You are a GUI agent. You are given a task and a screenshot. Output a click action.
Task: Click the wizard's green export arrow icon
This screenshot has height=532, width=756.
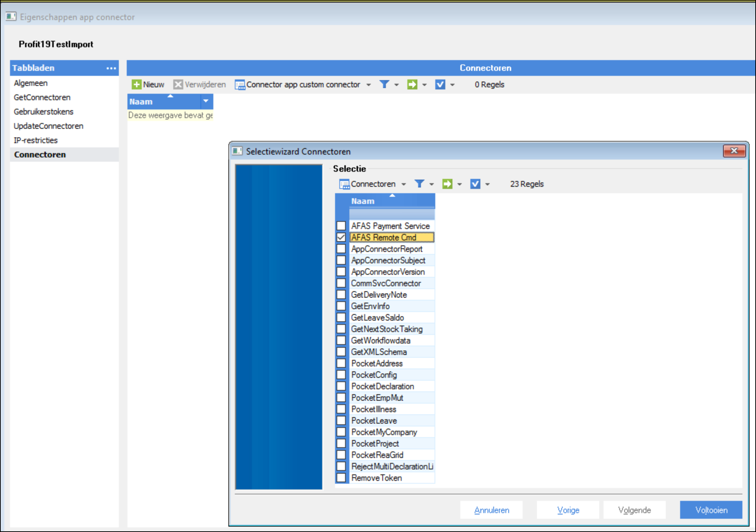pos(447,184)
